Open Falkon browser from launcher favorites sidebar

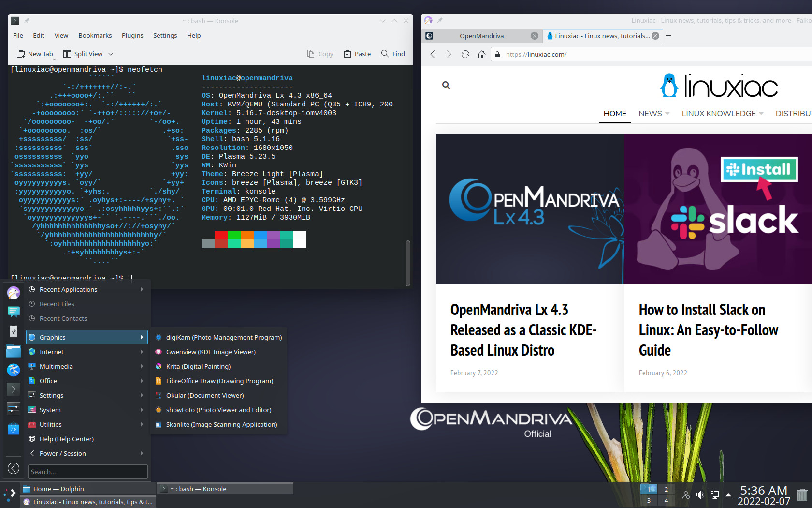pos(14,292)
